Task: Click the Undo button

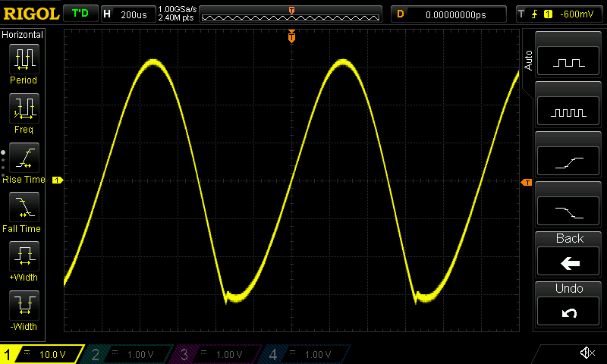Action: click(x=568, y=312)
